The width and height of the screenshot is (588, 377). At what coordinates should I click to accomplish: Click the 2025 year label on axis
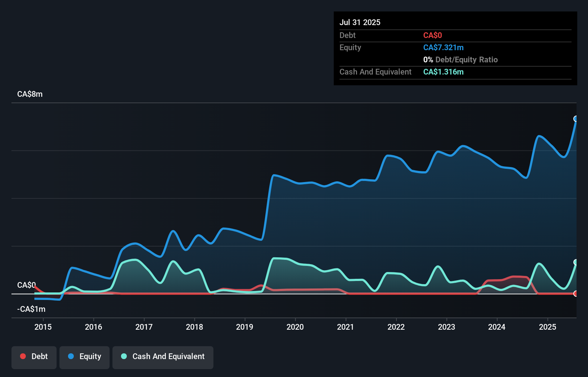(548, 327)
